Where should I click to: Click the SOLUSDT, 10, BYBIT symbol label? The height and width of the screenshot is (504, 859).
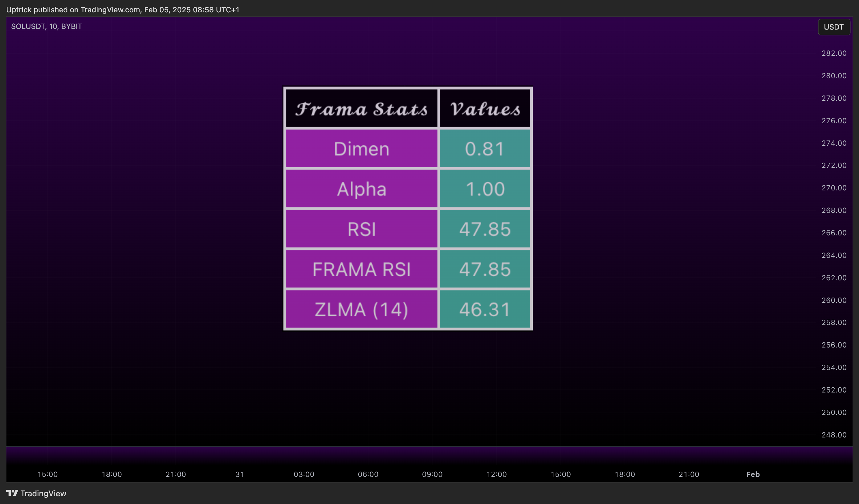coord(47,26)
